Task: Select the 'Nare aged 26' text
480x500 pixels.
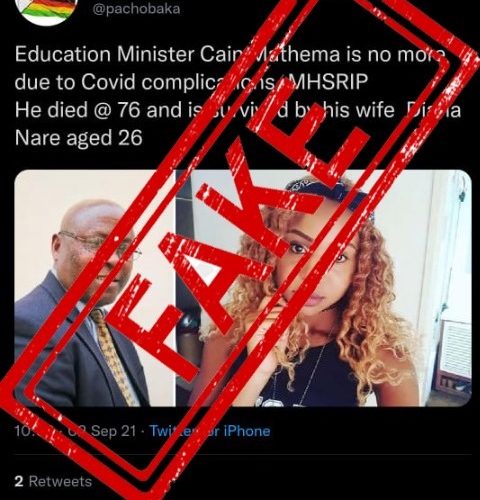Action: (x=79, y=138)
